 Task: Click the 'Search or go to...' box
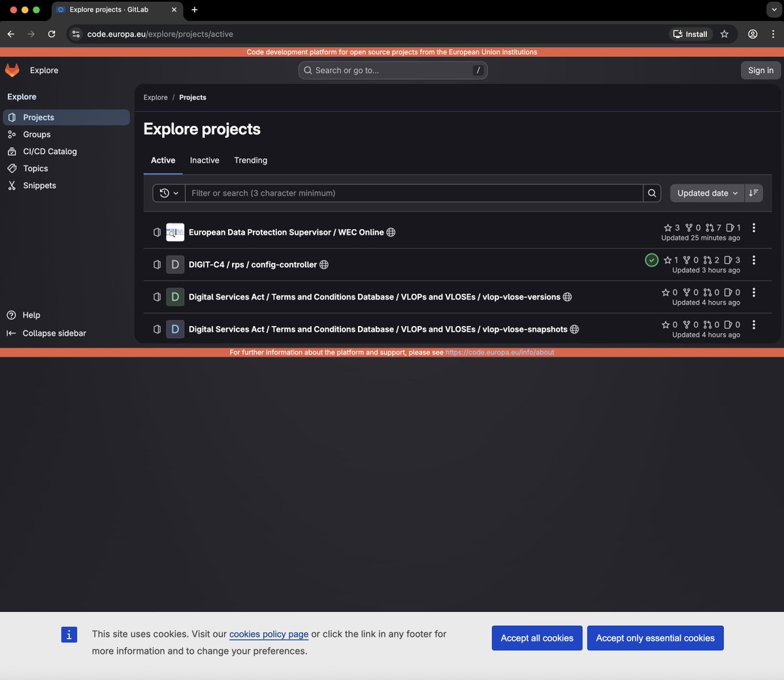click(393, 71)
